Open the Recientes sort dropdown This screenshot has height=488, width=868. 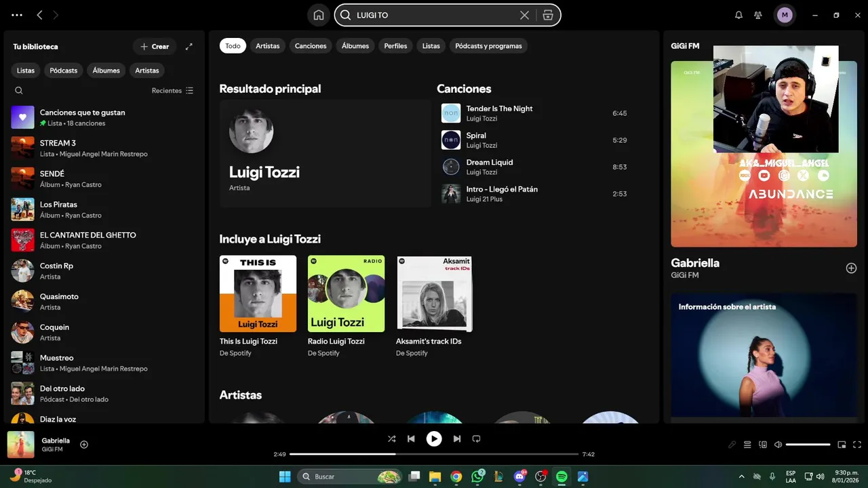[172, 91]
